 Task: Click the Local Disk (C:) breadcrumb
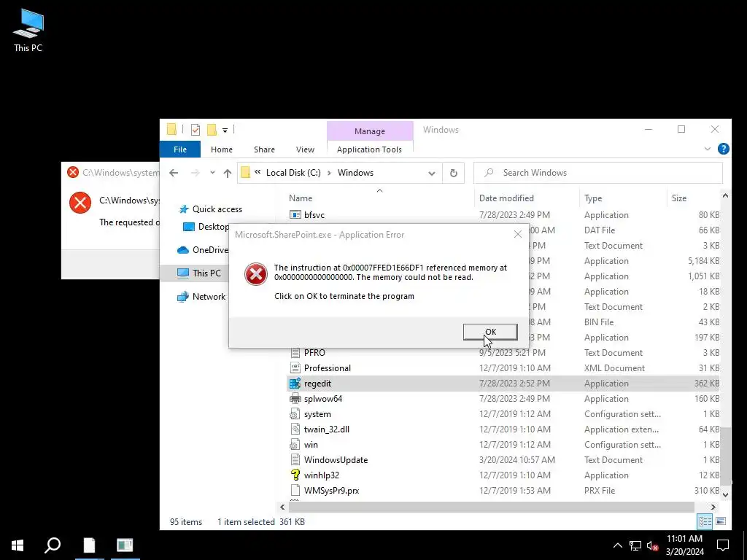tap(293, 173)
